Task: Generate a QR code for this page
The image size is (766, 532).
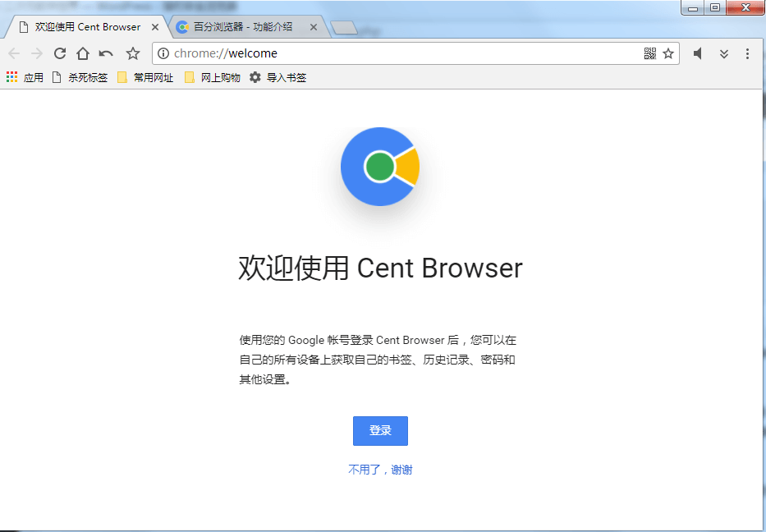Action: click(650, 53)
